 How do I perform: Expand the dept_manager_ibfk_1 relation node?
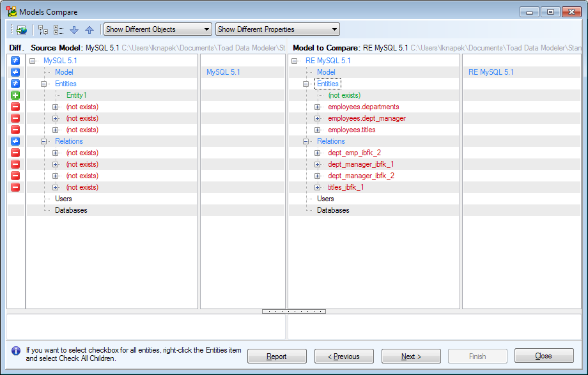(317, 165)
